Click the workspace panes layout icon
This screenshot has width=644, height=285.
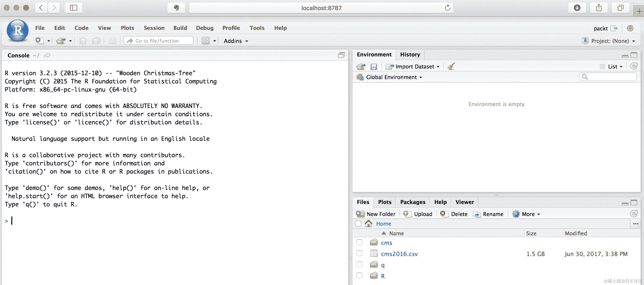coord(206,41)
